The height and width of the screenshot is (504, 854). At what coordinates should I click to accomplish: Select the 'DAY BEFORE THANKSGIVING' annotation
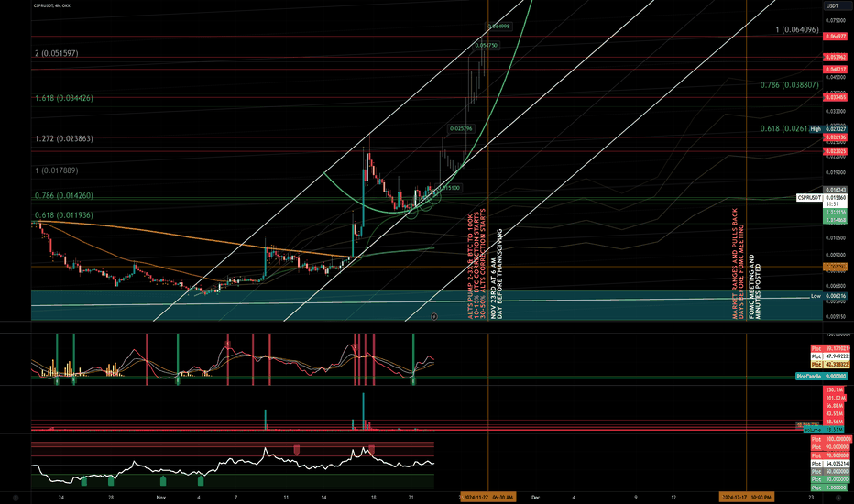click(x=499, y=274)
